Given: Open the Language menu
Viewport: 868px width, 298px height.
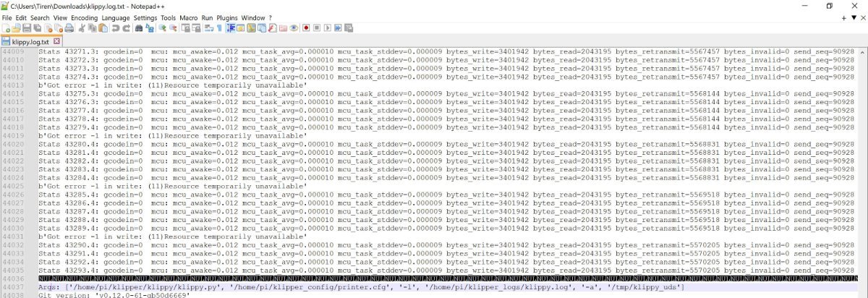Looking at the screenshot, I should [x=116, y=17].
